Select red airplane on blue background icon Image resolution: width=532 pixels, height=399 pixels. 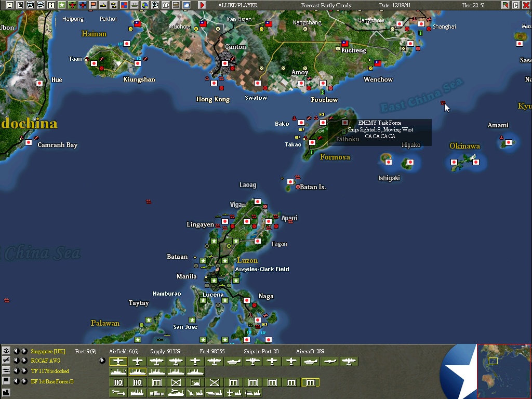[x=83, y=5]
